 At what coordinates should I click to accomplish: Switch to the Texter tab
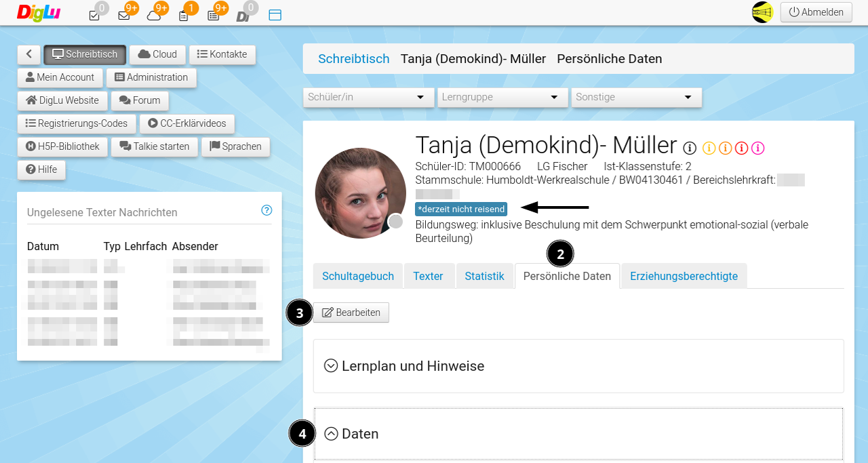click(429, 276)
